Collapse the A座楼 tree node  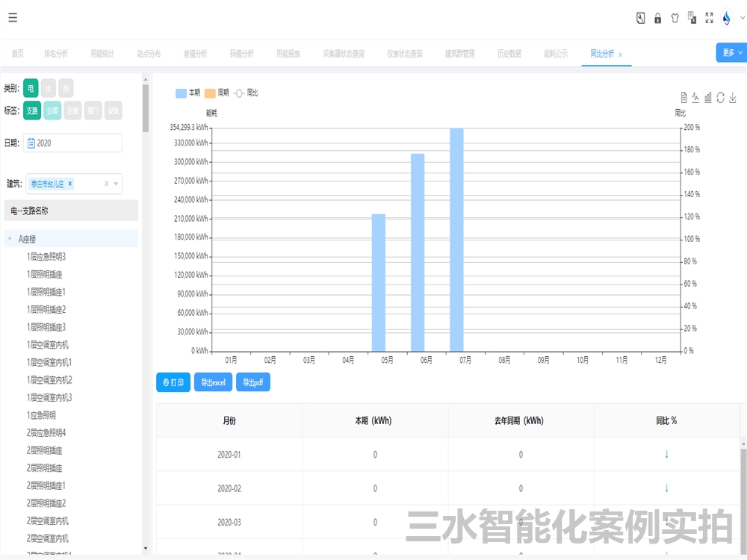(8, 238)
